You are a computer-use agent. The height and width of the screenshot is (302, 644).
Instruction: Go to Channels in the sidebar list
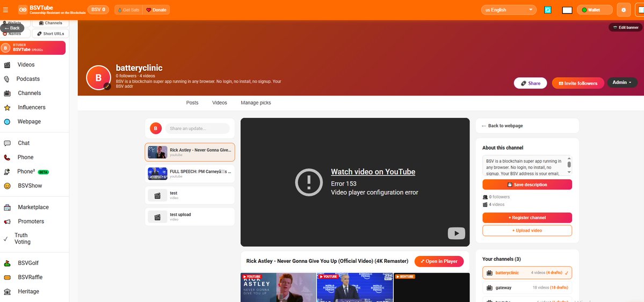tap(29, 93)
